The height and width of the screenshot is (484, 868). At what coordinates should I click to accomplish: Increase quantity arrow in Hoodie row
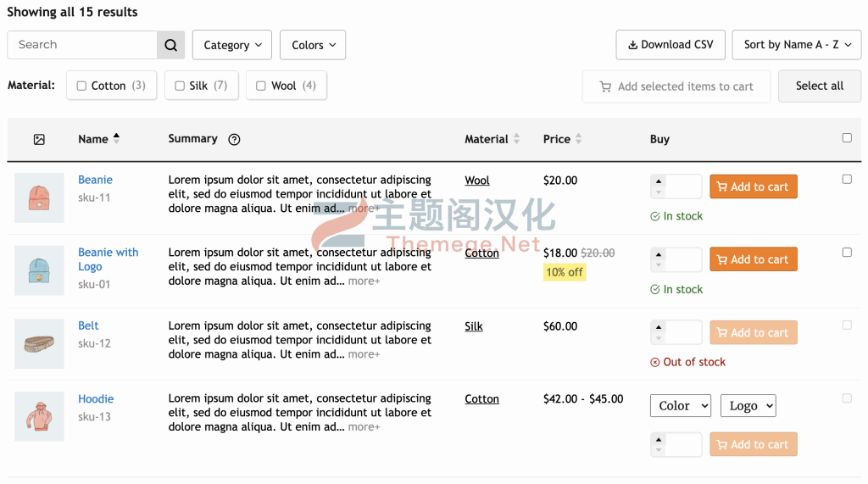coord(658,440)
